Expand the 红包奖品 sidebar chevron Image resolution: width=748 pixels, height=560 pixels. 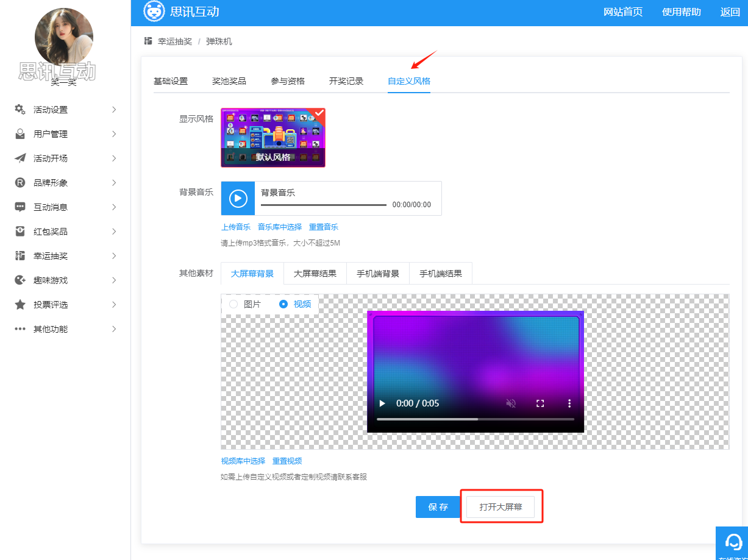[114, 232]
